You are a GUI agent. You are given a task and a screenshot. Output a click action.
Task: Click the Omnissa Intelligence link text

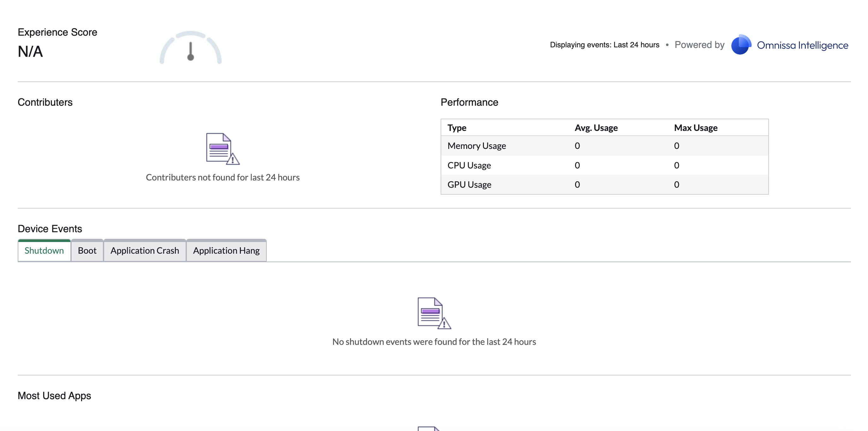click(x=802, y=45)
